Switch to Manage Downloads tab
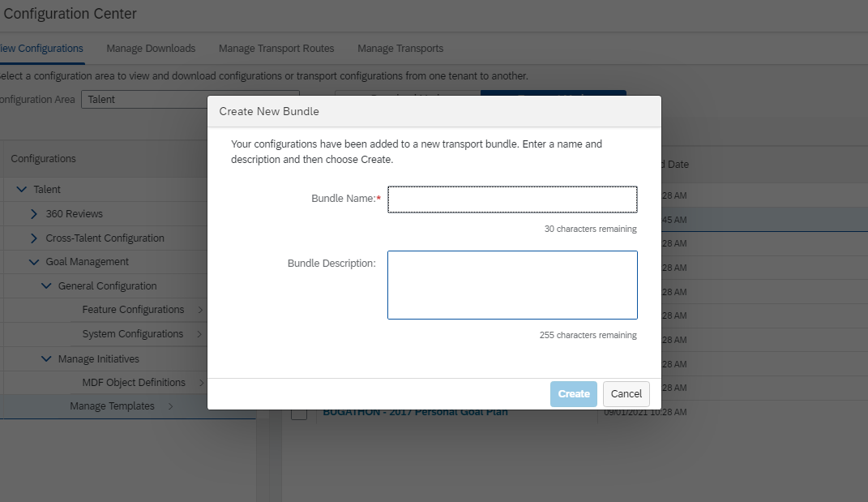This screenshot has width=868, height=502. 151,48
